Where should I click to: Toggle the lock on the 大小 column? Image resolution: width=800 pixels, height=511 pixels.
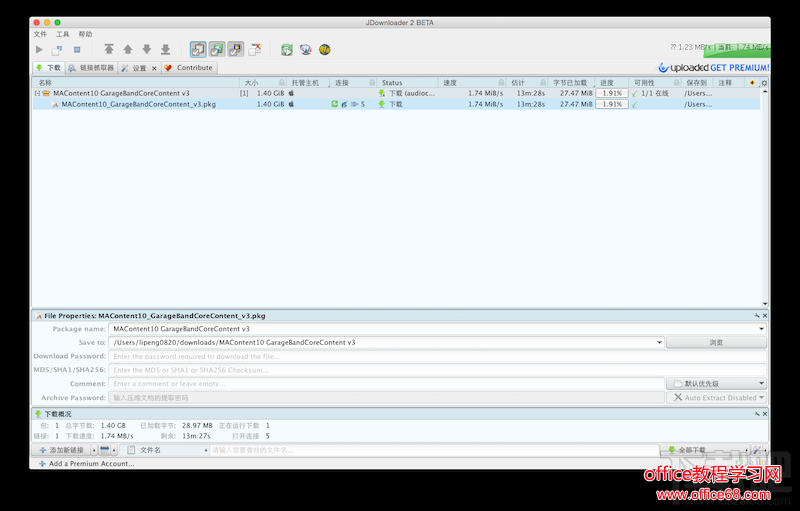point(282,83)
